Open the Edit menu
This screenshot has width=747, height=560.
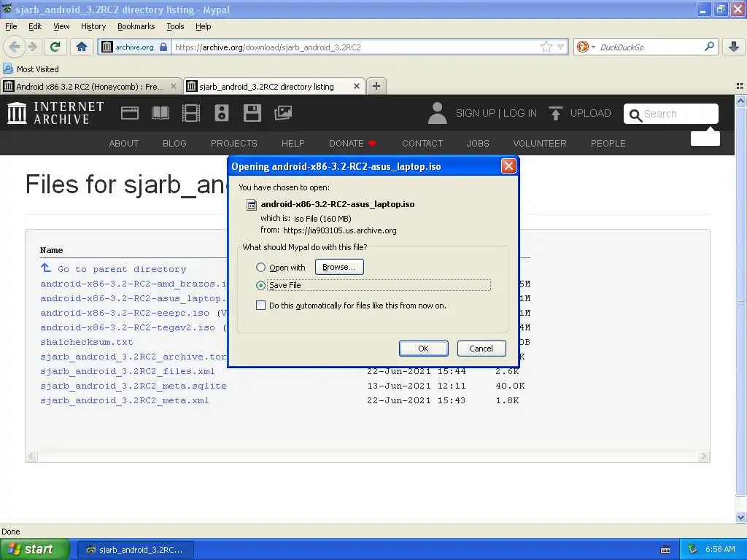click(x=35, y=26)
